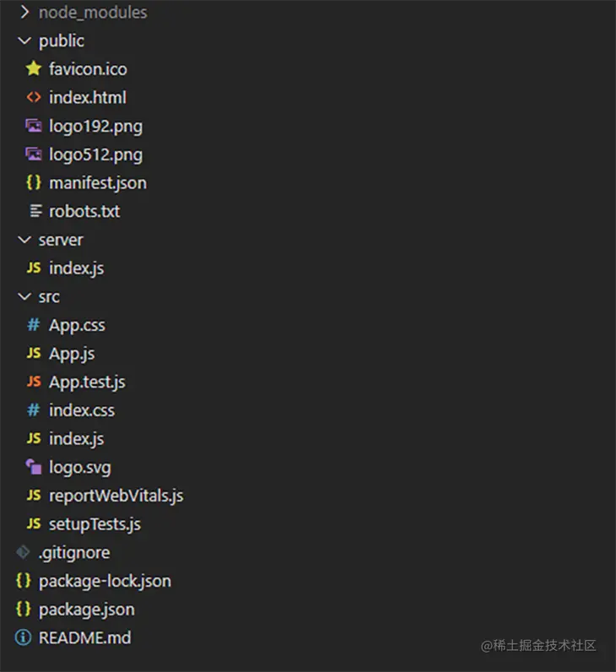The width and height of the screenshot is (616, 672).
Task: Click the image icon of logo512.png
Action: (x=34, y=154)
